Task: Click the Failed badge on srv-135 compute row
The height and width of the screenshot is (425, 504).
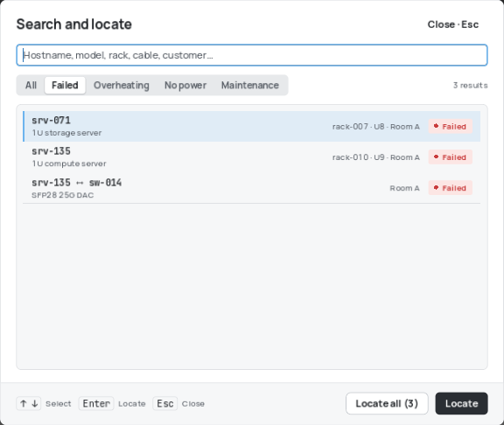Action: 451,157
